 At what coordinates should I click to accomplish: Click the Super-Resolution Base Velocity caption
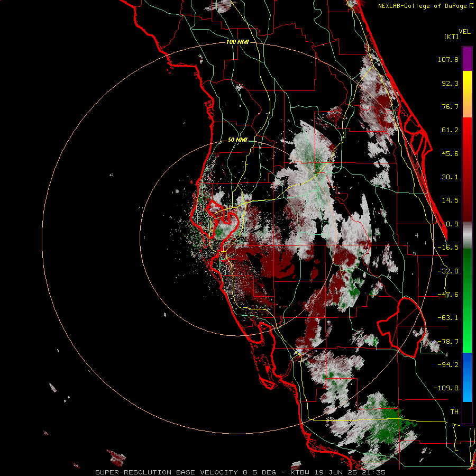pyautogui.click(x=240, y=472)
